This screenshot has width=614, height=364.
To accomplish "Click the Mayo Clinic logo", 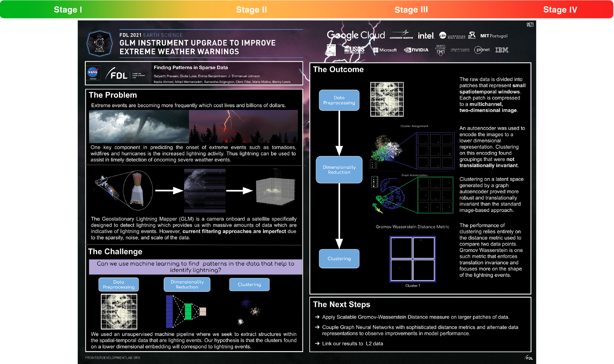I will (x=441, y=50).
